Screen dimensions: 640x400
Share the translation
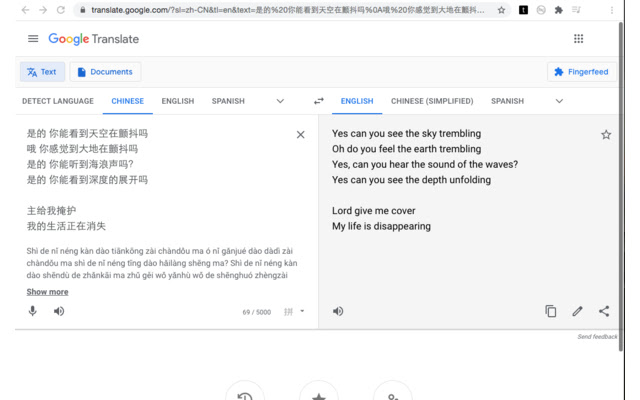point(604,311)
